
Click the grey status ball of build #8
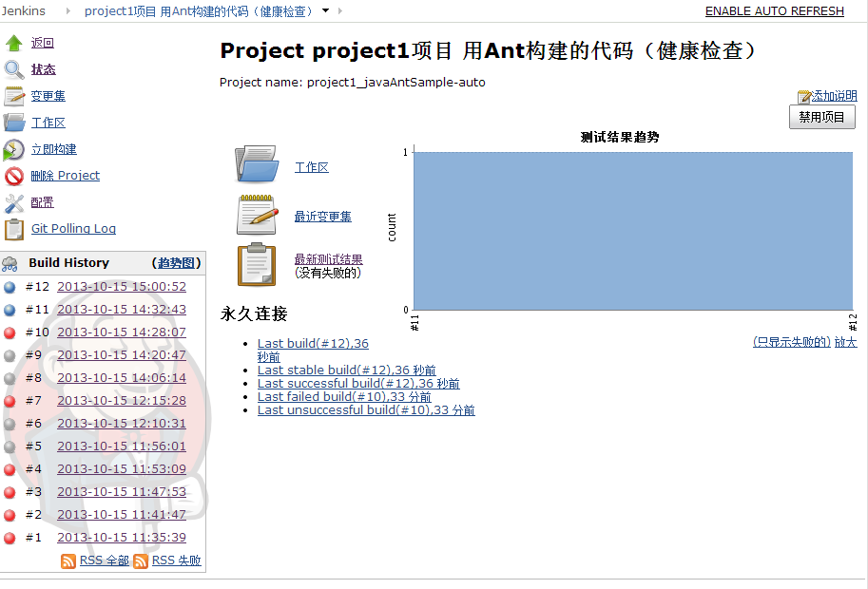(10, 378)
